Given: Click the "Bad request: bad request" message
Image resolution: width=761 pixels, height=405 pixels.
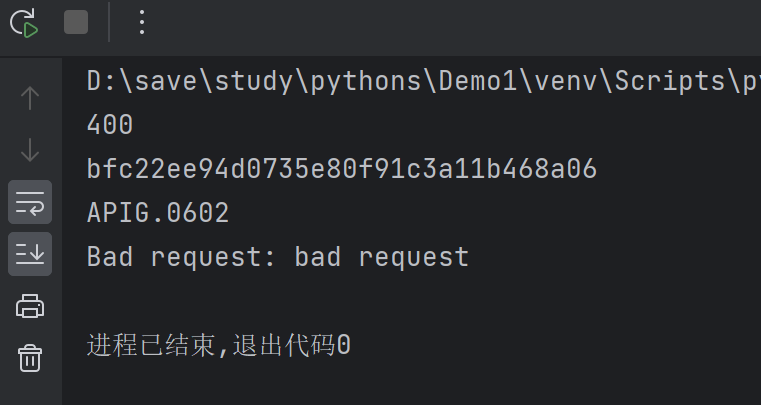Looking at the screenshot, I should tap(278, 257).
